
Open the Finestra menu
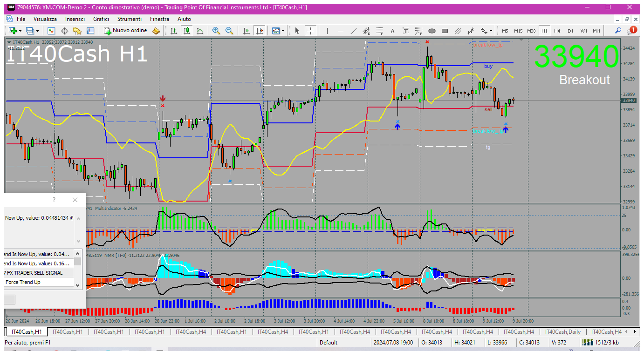(159, 19)
